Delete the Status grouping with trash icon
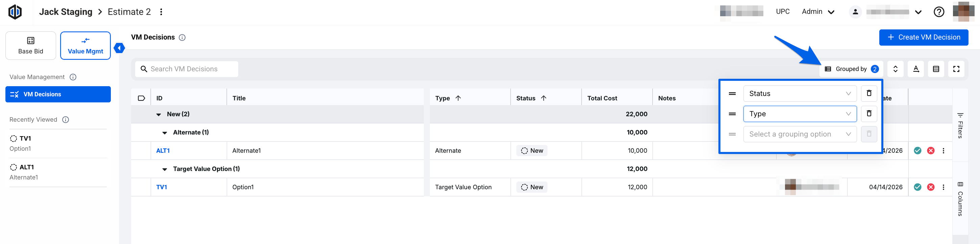The image size is (980, 244). tap(868, 93)
